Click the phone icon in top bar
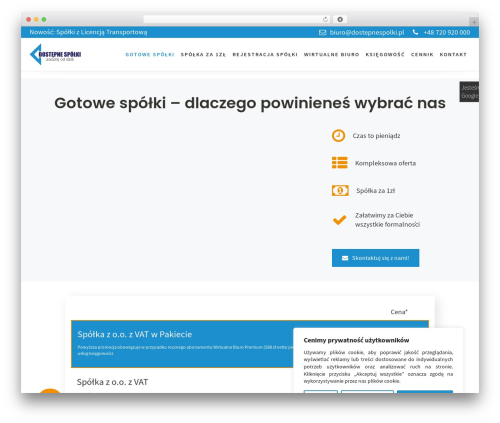Viewport: 500px width, 423px height. coord(415,32)
